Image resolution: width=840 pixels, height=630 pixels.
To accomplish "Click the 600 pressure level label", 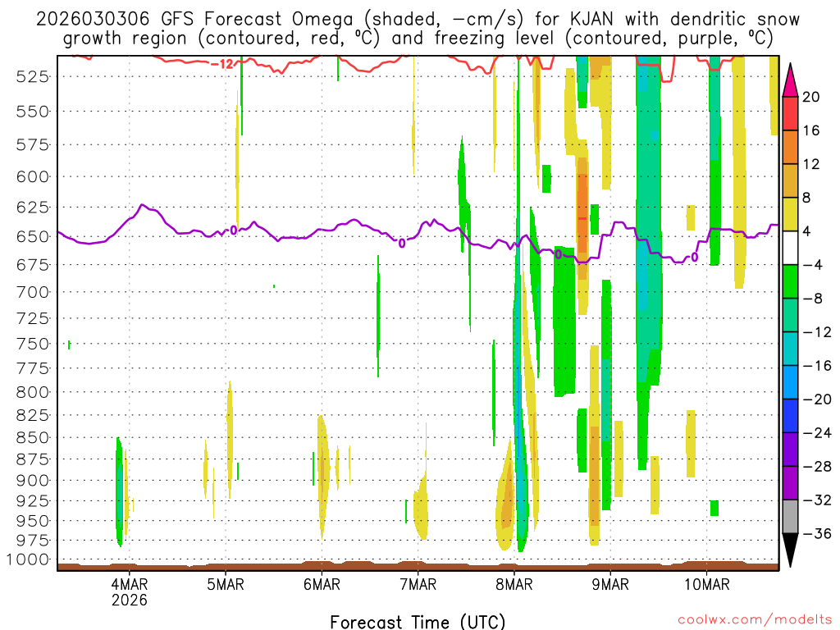I will 32,177.
